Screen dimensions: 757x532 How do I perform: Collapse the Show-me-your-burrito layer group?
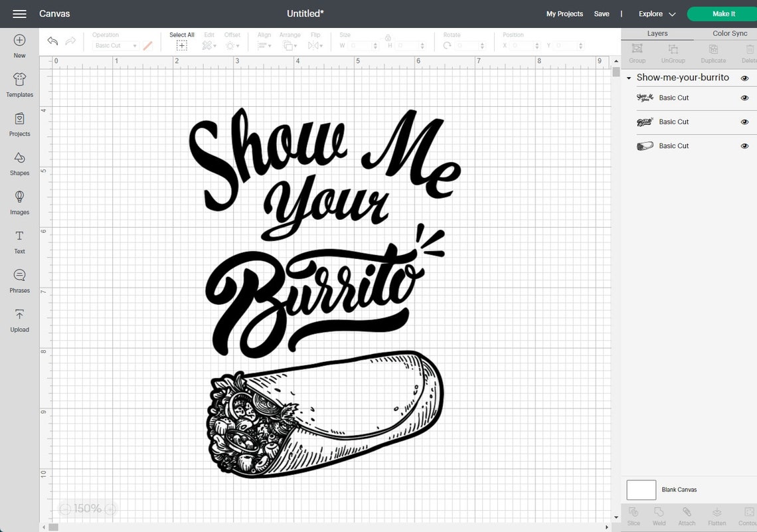tap(629, 78)
